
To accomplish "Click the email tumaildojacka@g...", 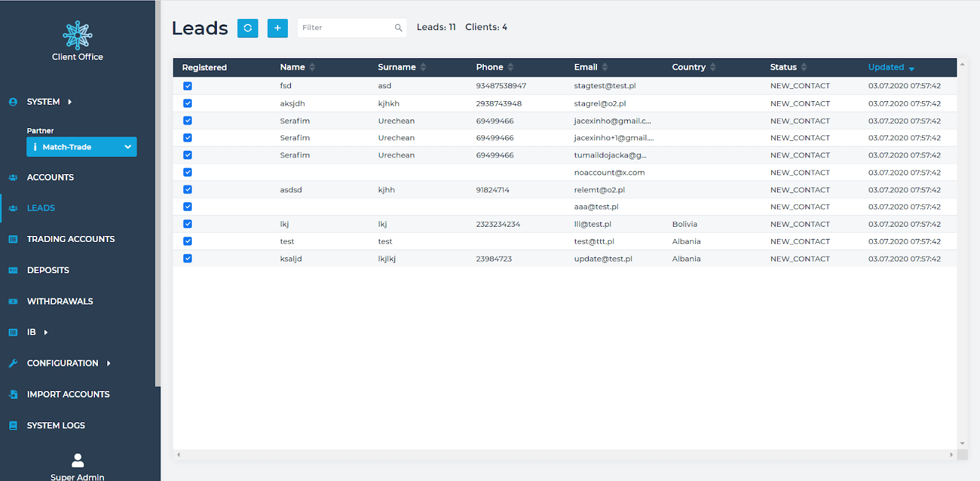I will coord(610,156).
